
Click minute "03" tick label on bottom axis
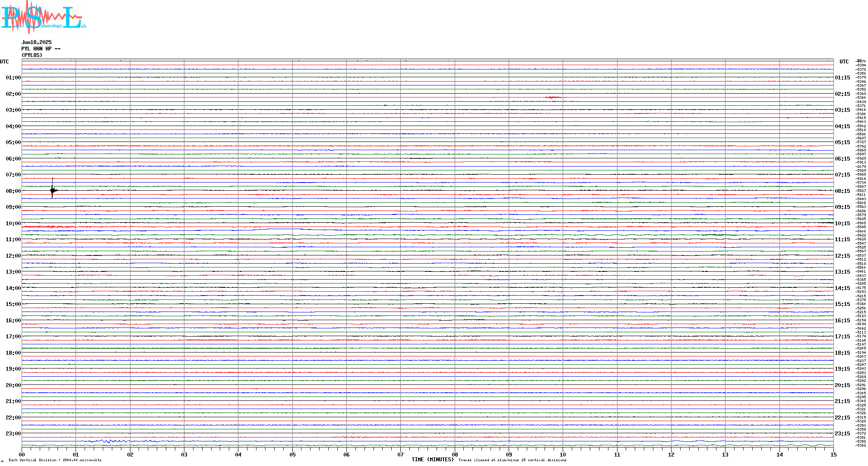pyautogui.click(x=184, y=454)
